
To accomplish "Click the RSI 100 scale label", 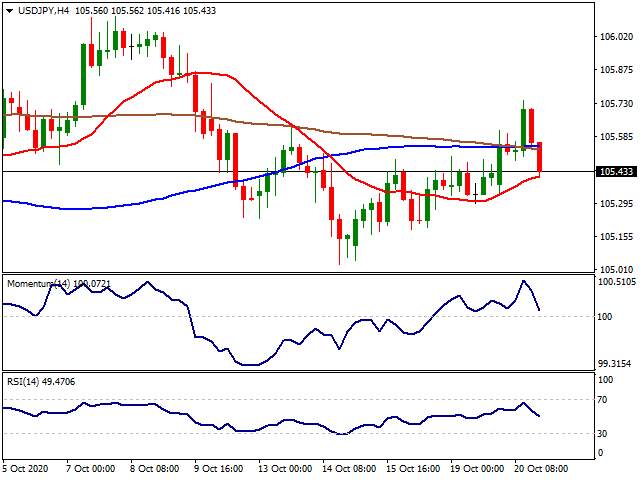I will 605,380.
